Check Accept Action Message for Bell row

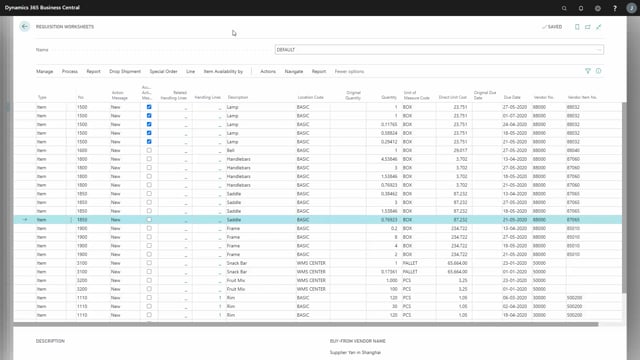(x=149, y=150)
